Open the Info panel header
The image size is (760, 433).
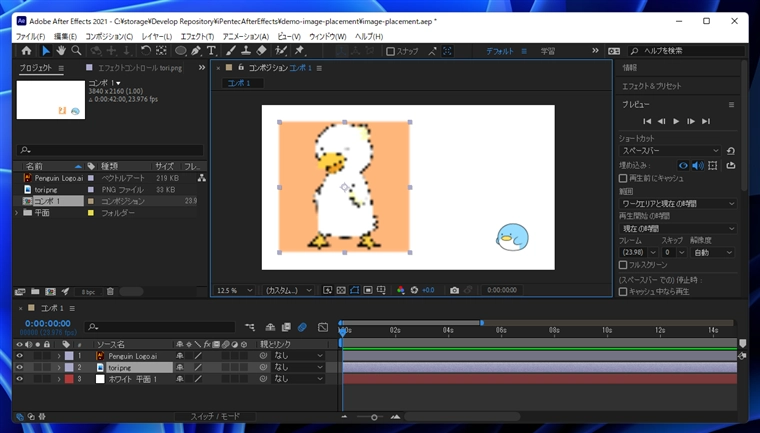coord(630,68)
